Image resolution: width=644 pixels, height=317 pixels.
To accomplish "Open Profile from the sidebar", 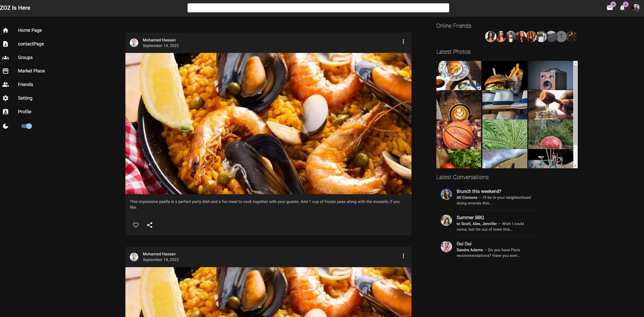I will pyautogui.click(x=25, y=112).
